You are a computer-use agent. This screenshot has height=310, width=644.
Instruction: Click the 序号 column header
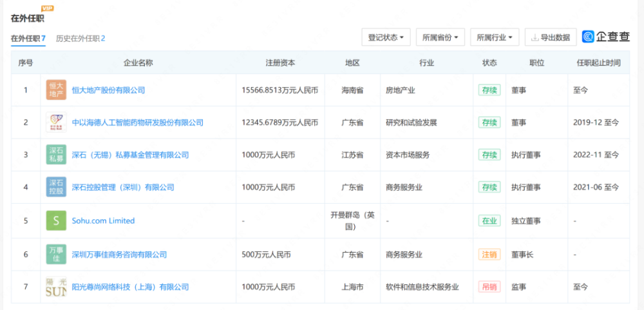[x=26, y=63]
